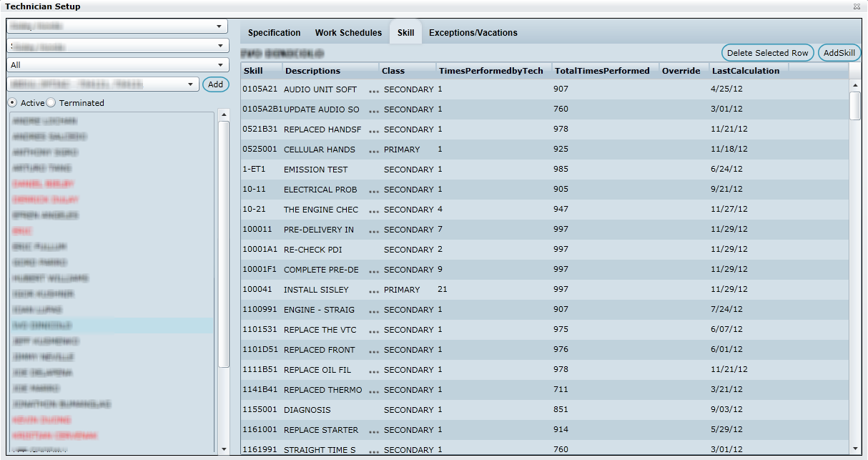Open the All filter dropdown
The height and width of the screenshot is (460, 868).
117,65
